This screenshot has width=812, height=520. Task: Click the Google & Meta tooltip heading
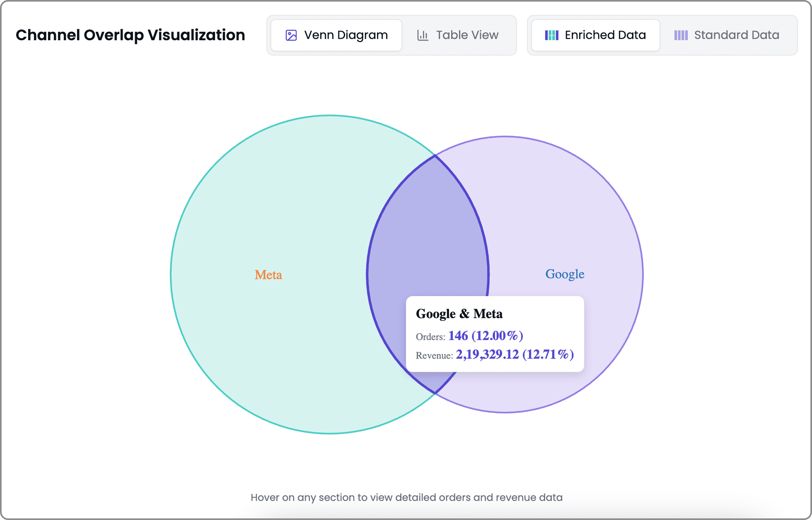(459, 314)
